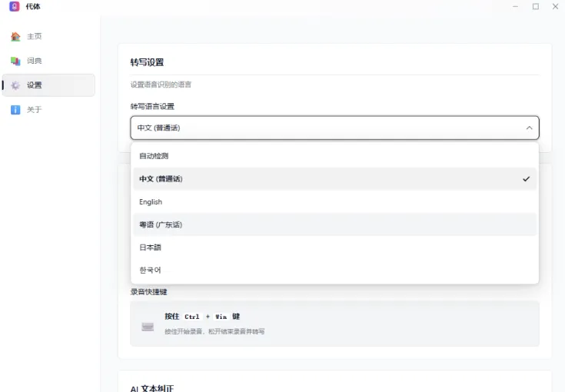Click the checkmark next to 中文 (普通话)
The height and width of the screenshot is (392, 565).
(x=526, y=179)
